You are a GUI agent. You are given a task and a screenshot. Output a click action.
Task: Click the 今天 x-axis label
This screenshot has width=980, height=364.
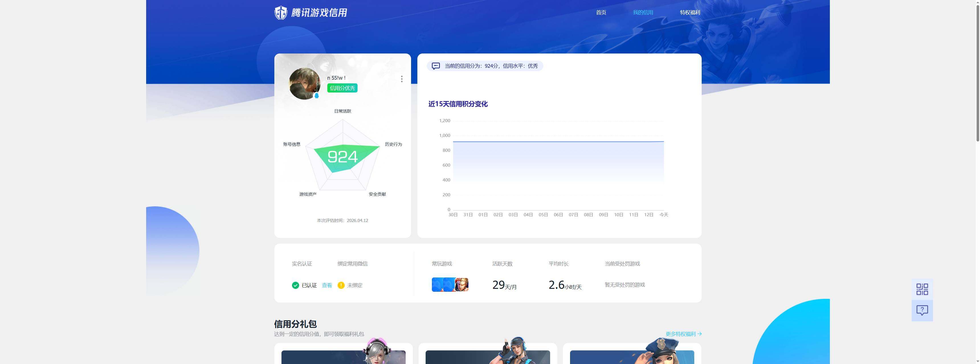[x=664, y=215]
